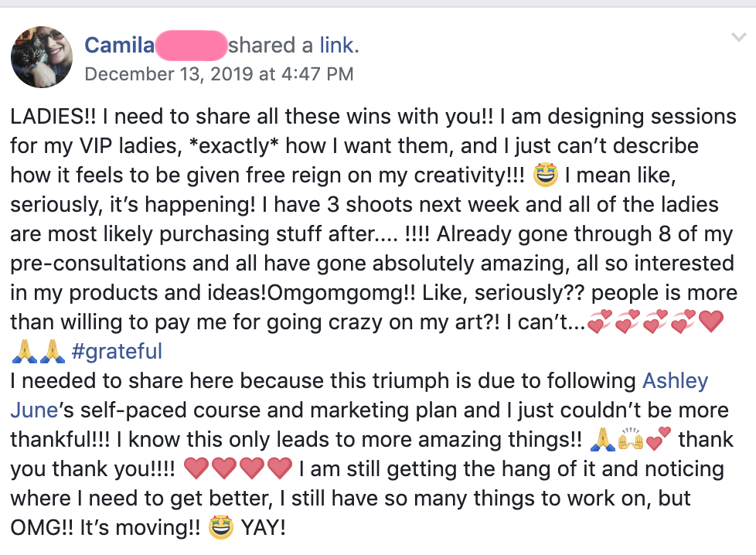Screen dimensions: 756x555
Task: Click the two hearts emoji right before "thank"
Action: 659,440
